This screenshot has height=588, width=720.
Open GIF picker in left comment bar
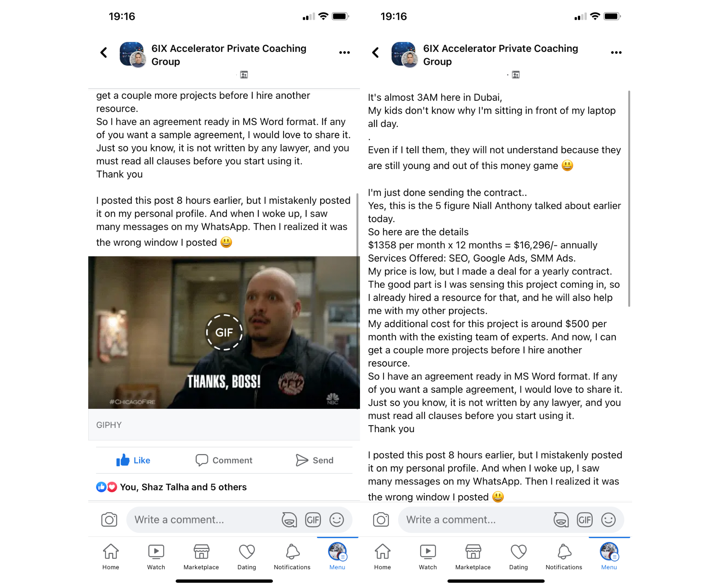tap(313, 520)
